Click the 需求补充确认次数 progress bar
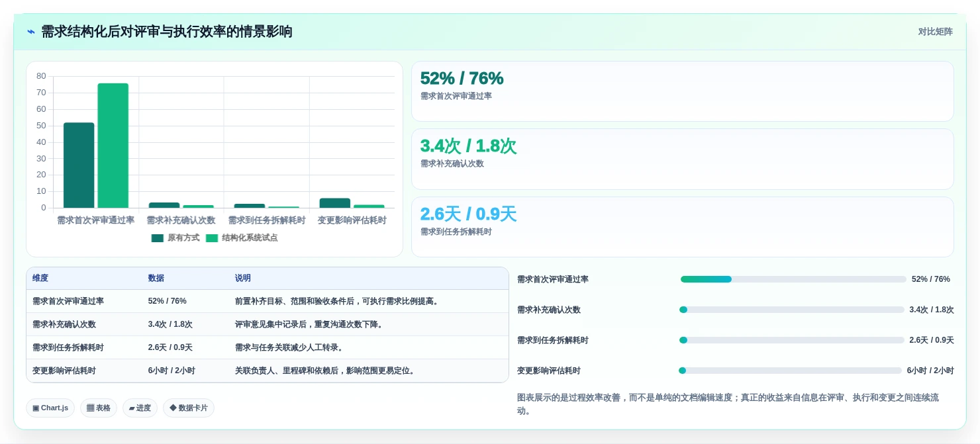The image size is (980, 444). (792, 310)
